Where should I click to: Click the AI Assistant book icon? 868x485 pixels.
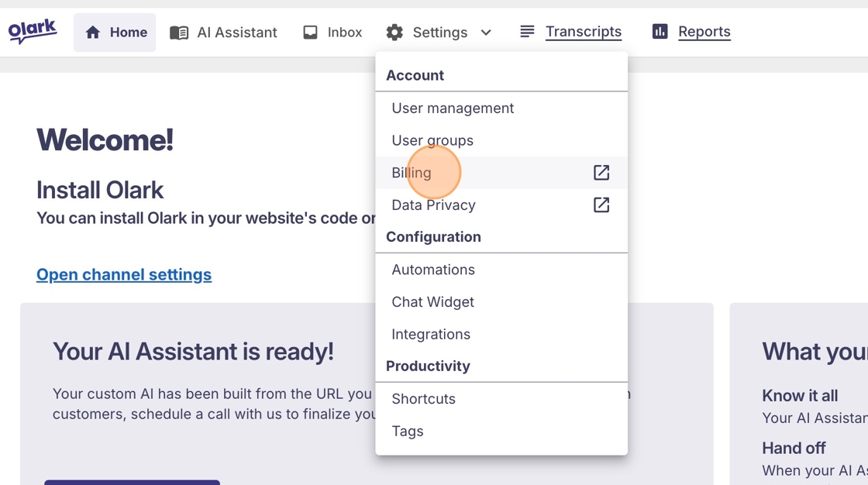[x=179, y=33]
